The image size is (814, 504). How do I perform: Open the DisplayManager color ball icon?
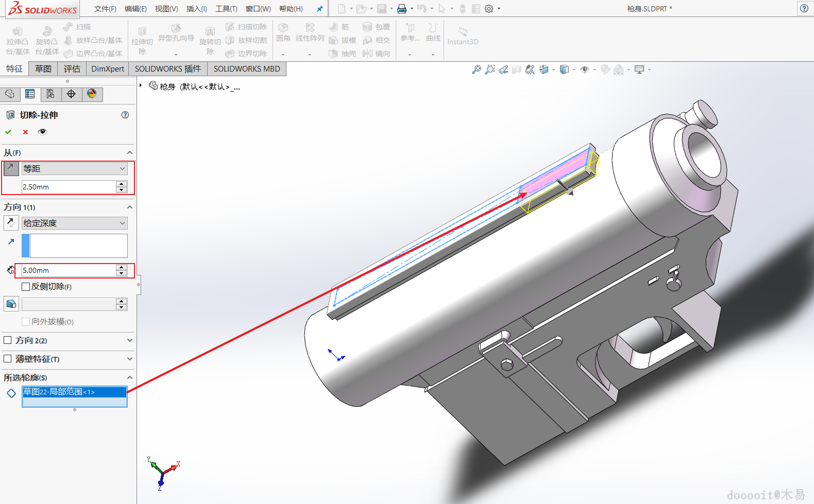pos(92,94)
